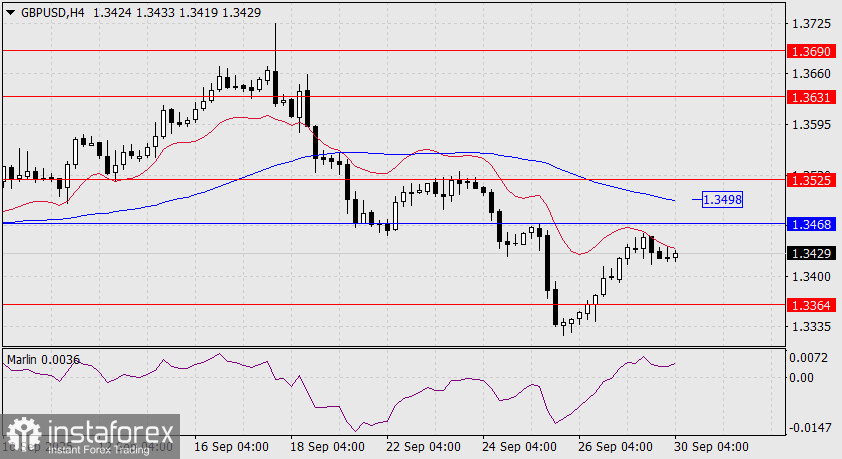Select the 1.3525 red price label
The height and width of the screenshot is (459, 842).
point(811,180)
